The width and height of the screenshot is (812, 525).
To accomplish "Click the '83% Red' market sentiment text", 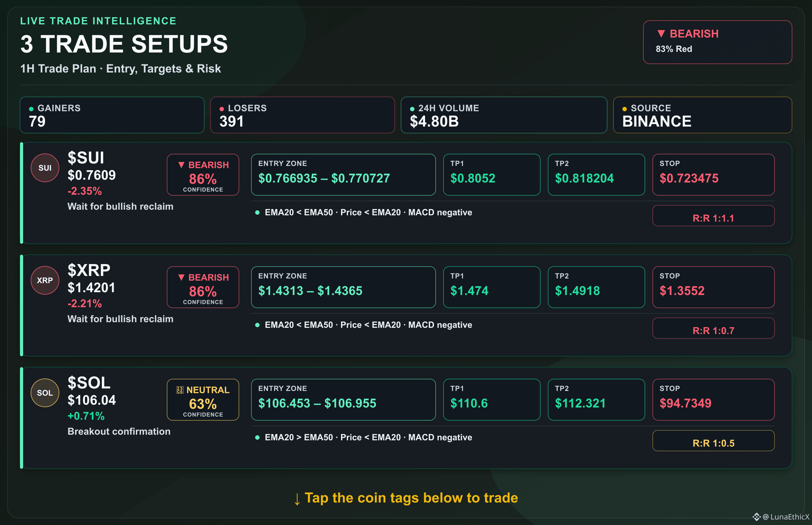I will [x=674, y=49].
